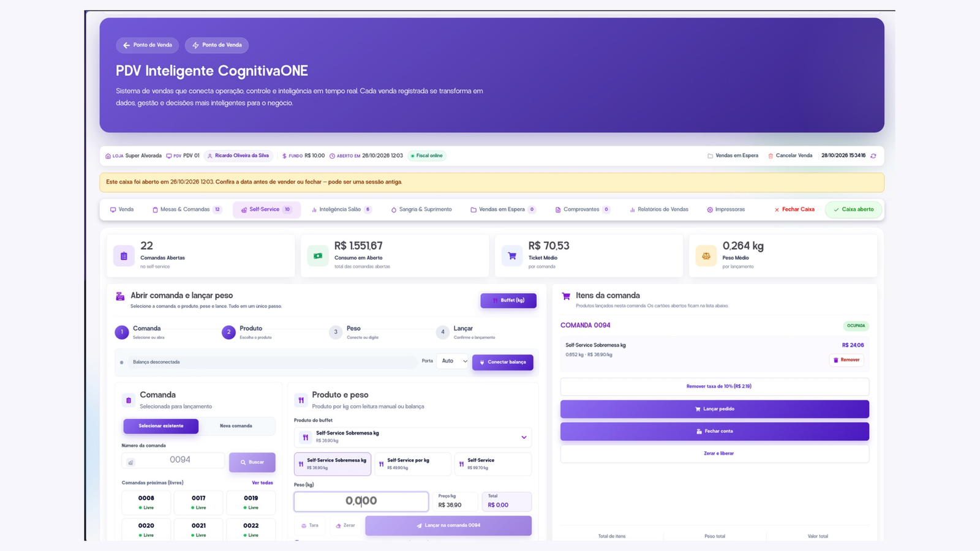Open the Venda tab
Viewport: 980px width, 551px height.
[x=121, y=209]
